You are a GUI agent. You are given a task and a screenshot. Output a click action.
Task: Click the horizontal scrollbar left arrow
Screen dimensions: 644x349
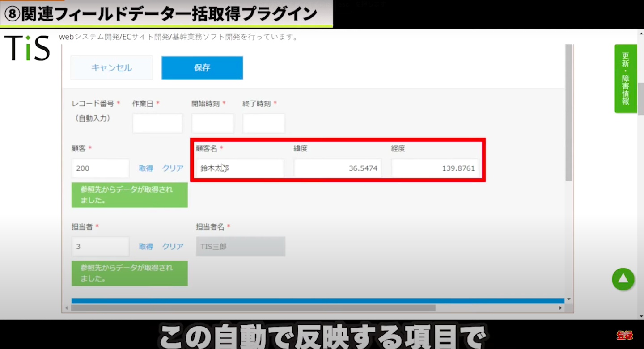tap(67, 308)
